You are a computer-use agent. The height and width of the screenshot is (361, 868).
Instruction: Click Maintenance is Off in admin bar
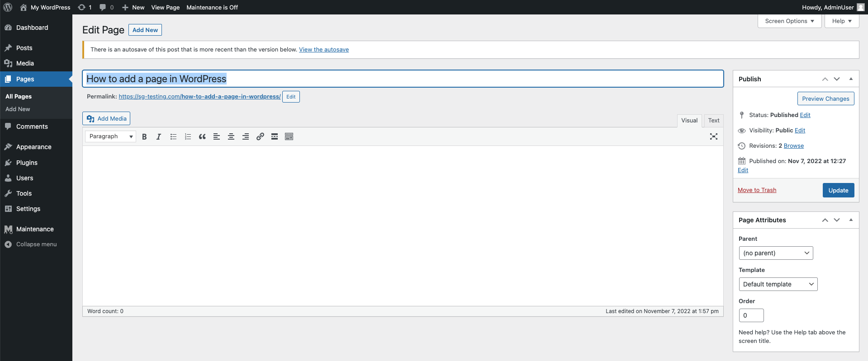[x=212, y=7]
